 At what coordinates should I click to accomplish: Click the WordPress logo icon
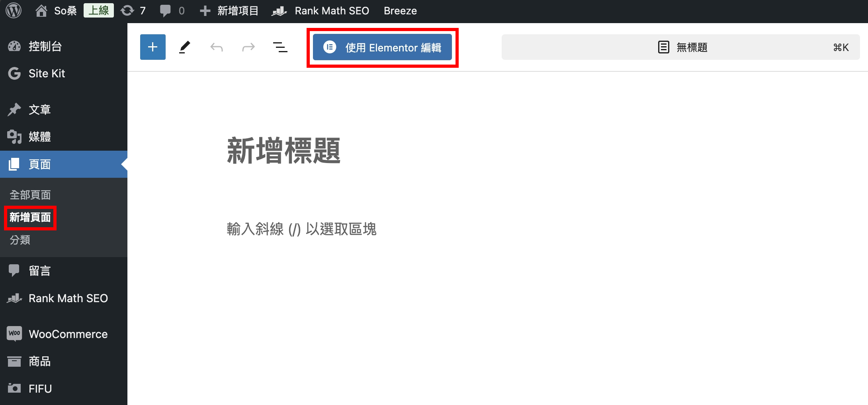(x=14, y=11)
